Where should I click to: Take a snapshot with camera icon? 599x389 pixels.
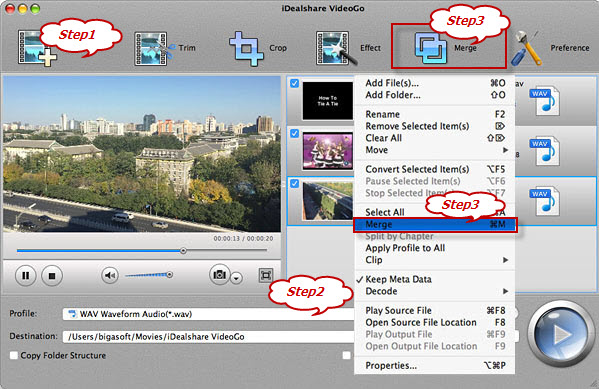[x=219, y=274]
